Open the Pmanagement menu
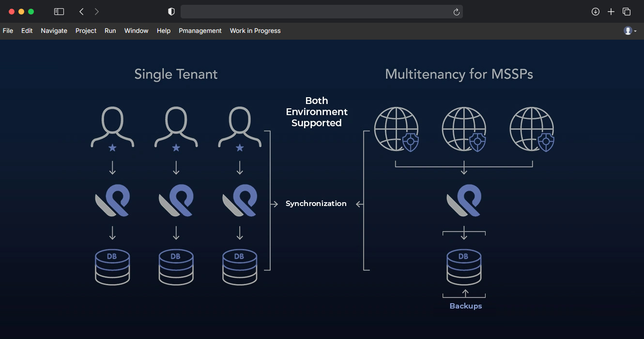 200,30
